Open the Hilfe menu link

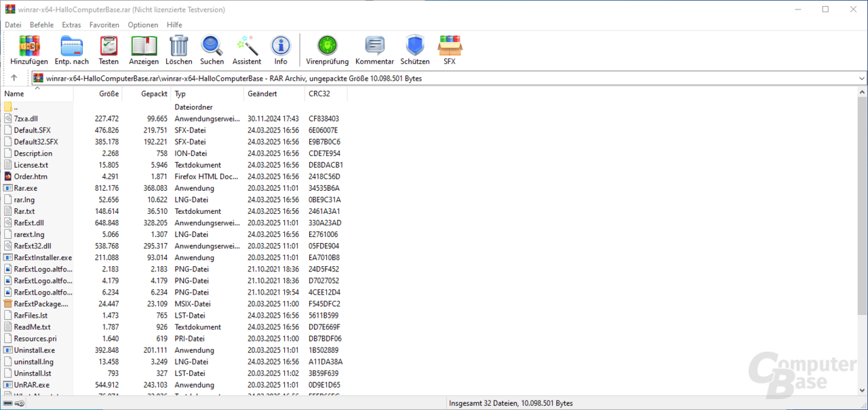174,24
